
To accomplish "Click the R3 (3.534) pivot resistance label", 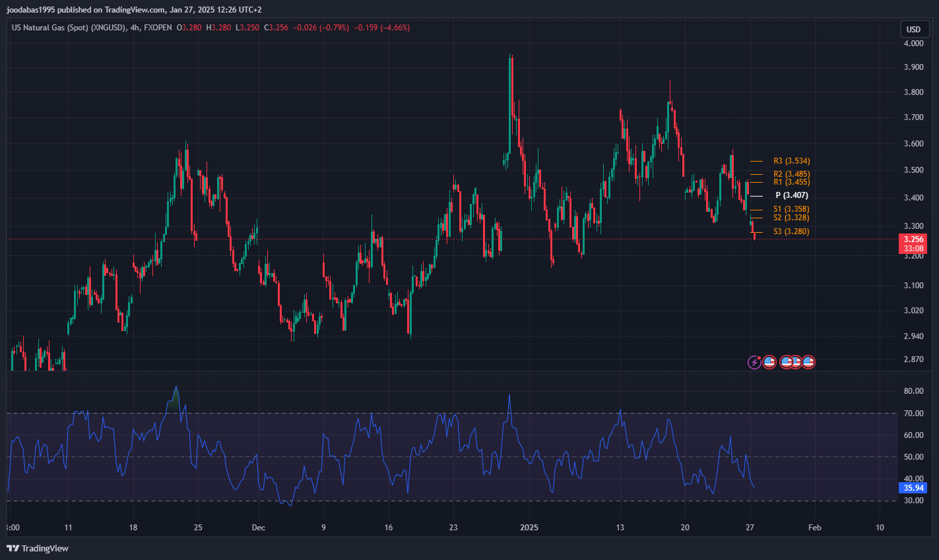I will pyautogui.click(x=791, y=161).
